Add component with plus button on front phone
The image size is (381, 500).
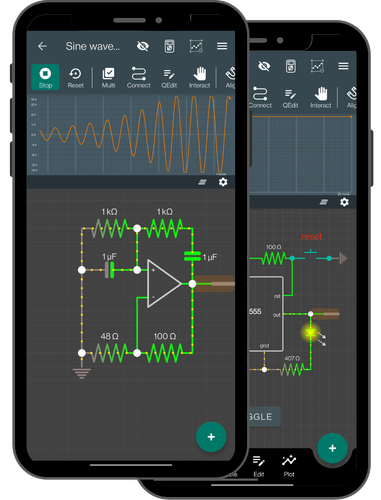tap(211, 437)
